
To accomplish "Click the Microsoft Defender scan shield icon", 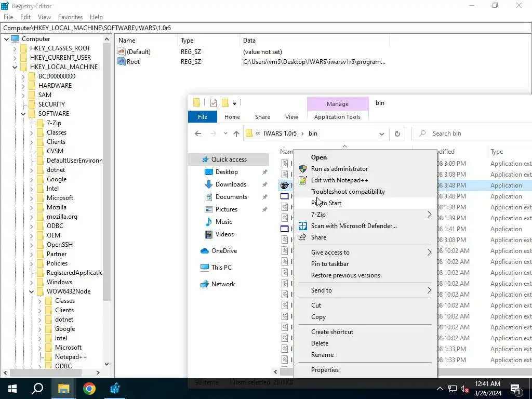I will [x=303, y=226].
